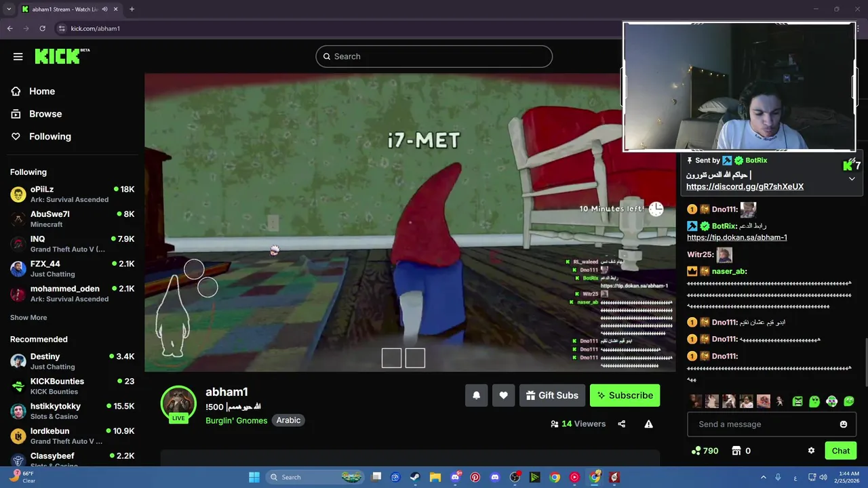Open new browser tab

pyautogui.click(x=132, y=9)
